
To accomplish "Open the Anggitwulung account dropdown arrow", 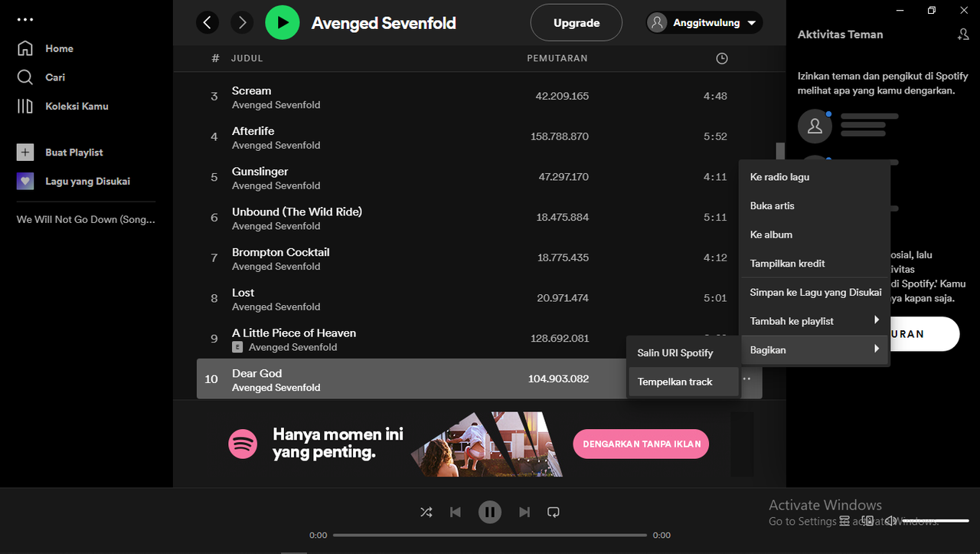I will pyautogui.click(x=751, y=23).
